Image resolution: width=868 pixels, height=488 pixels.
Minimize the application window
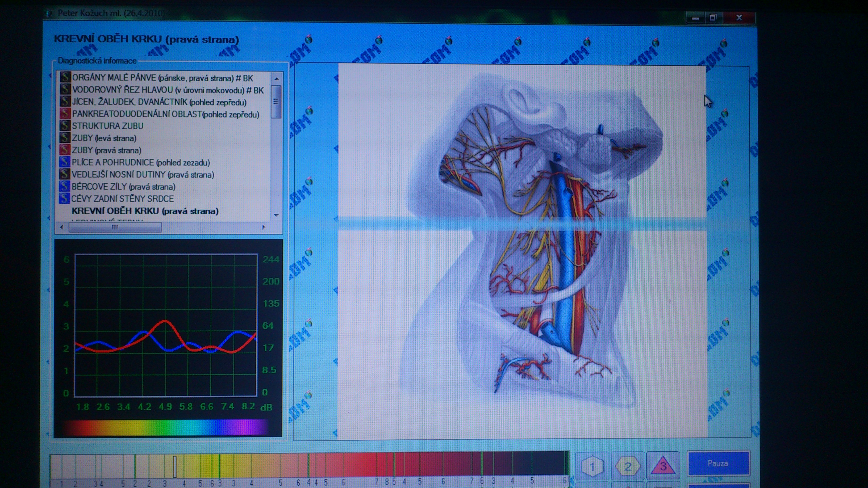[x=695, y=18]
